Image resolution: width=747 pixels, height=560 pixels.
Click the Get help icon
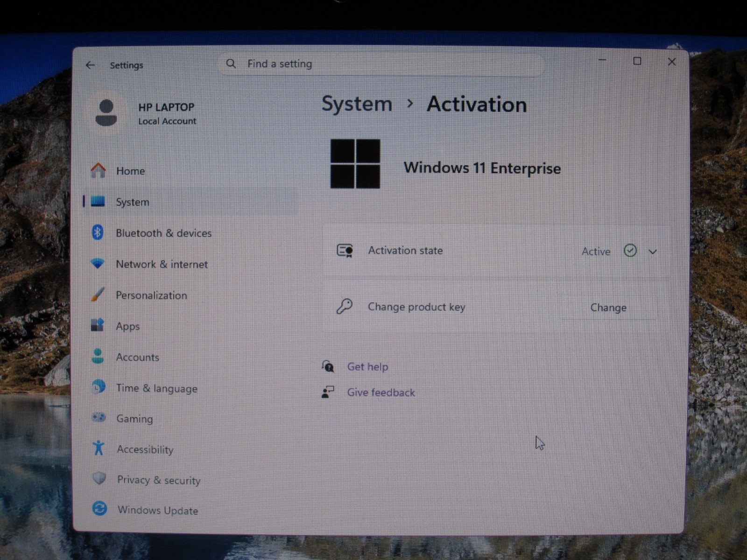328,366
